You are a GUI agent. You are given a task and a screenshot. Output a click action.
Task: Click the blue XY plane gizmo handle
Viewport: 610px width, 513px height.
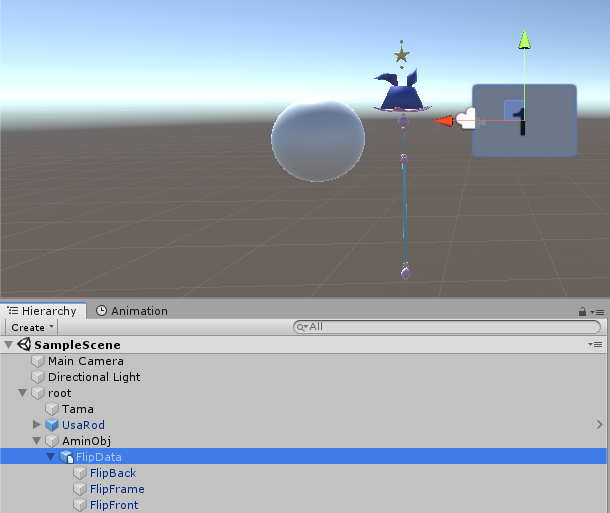[x=514, y=110]
